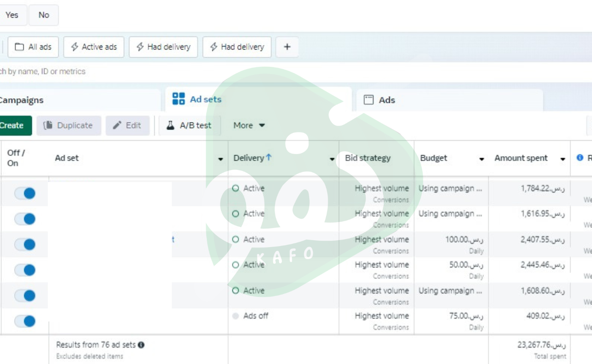Click the blue info icon in the header row
Viewport: 592px width, 364px height.
point(580,158)
